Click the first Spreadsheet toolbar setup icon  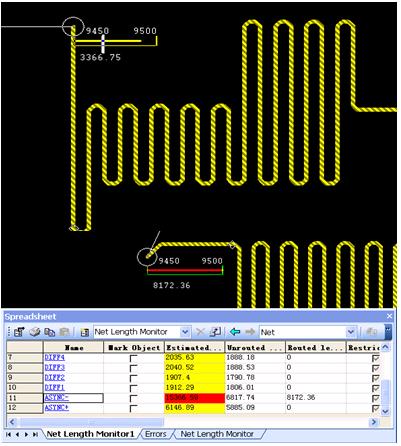pos(19,332)
